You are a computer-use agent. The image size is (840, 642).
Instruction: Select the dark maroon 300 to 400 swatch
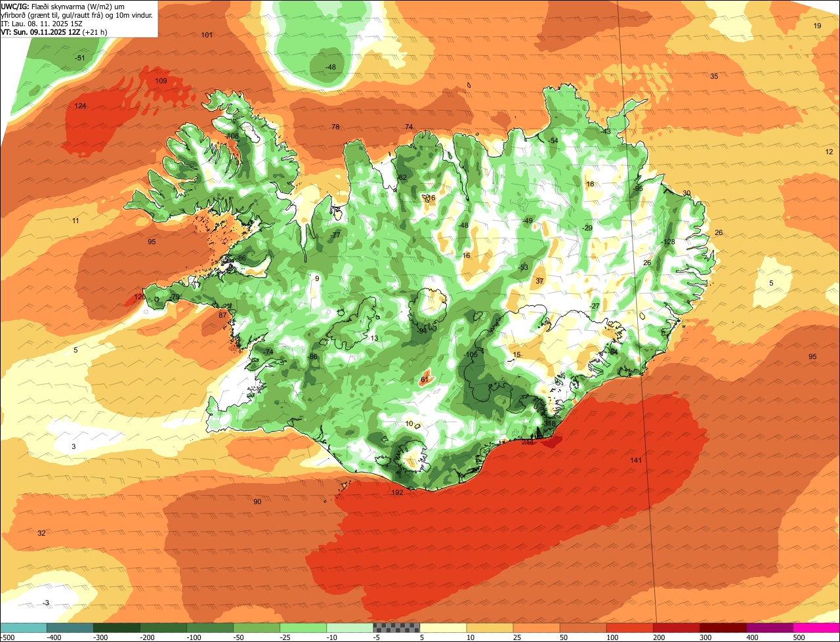(723, 627)
